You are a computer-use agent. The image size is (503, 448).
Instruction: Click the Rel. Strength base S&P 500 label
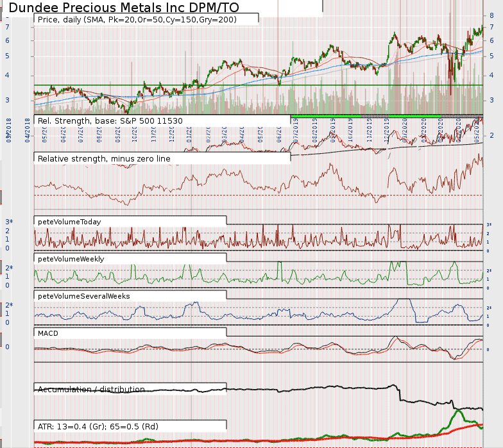point(110,120)
